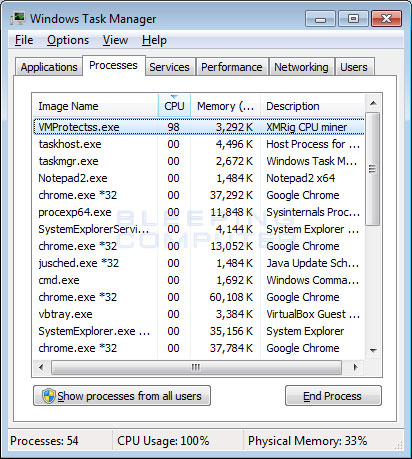Select the Notepad2.exe process
The width and height of the screenshot is (412, 459).
tap(199, 178)
